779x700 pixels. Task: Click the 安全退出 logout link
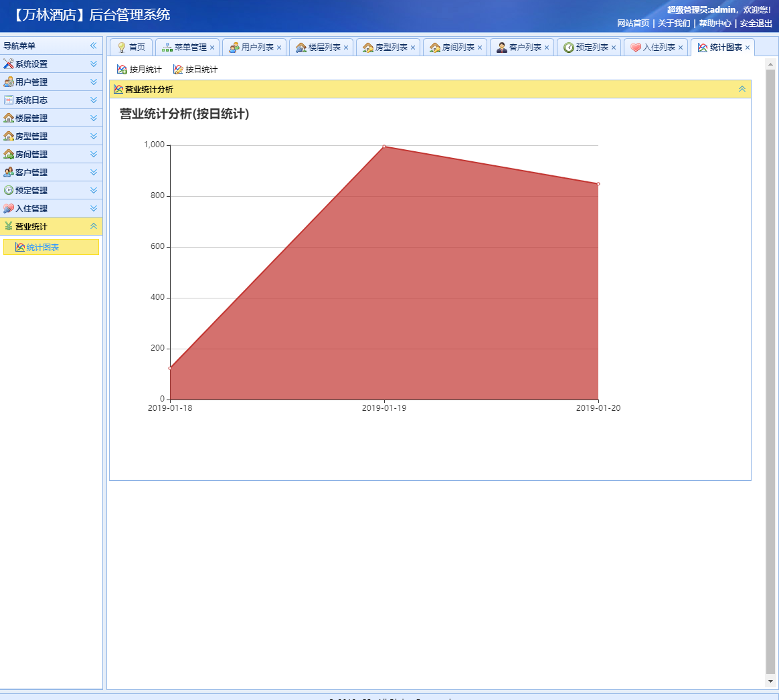(x=756, y=23)
